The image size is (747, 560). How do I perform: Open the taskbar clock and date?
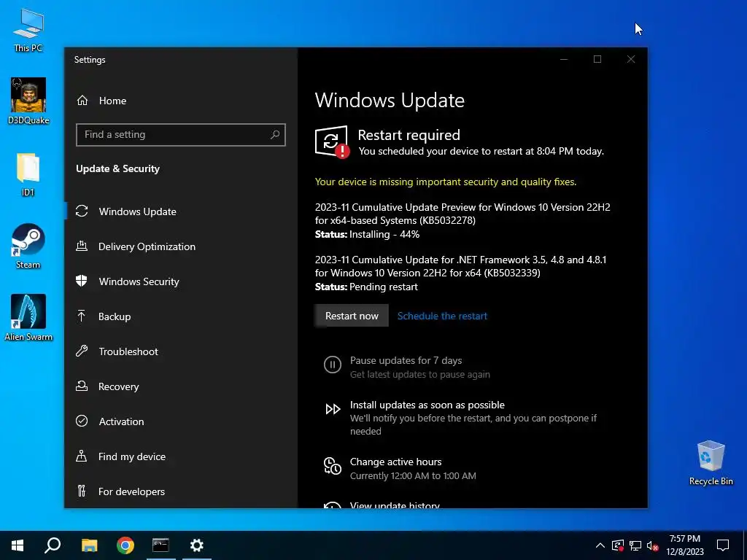pyautogui.click(x=684, y=545)
